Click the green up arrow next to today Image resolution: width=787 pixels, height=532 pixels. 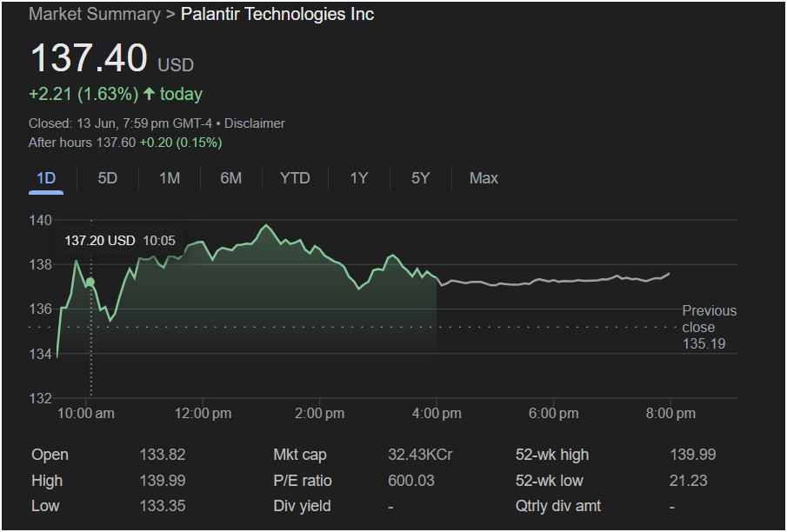coord(149,93)
